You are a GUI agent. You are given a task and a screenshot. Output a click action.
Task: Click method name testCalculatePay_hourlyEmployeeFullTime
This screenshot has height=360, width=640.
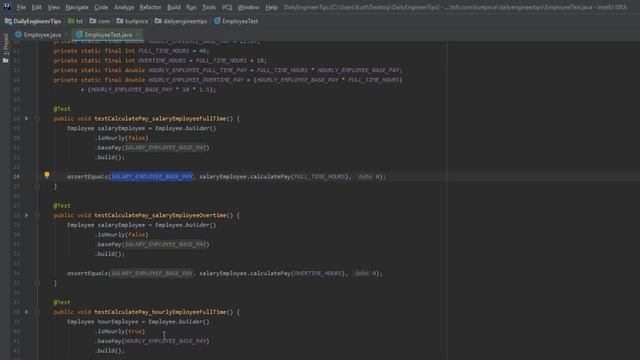(160, 312)
